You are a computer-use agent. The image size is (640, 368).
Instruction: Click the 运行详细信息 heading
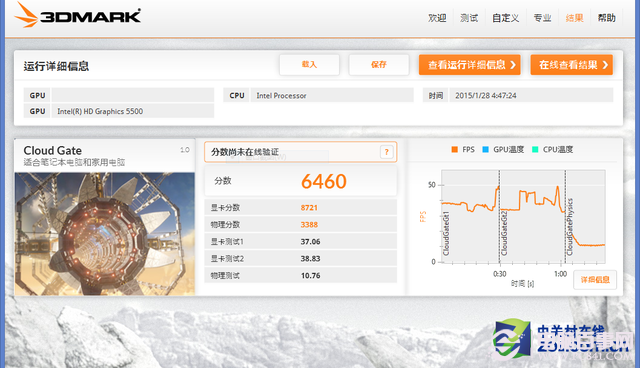point(56,66)
